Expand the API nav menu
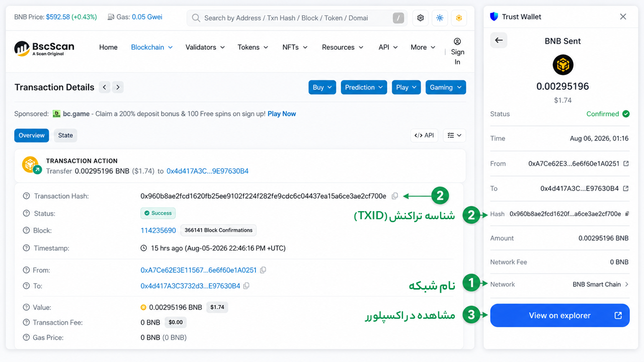The width and height of the screenshot is (644, 362). pos(388,47)
